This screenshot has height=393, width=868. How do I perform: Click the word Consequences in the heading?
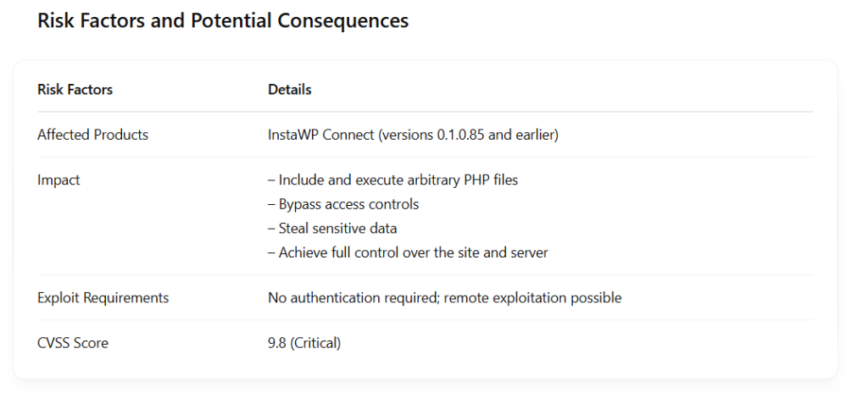pyautogui.click(x=343, y=20)
